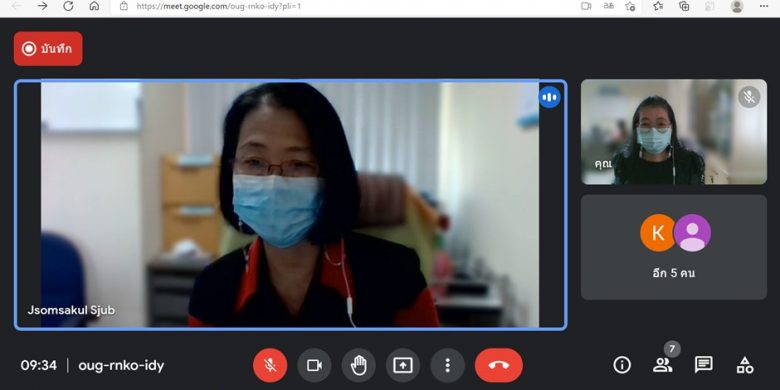Add page to favorites star icon
This screenshot has height=390, width=780.
(x=630, y=6)
